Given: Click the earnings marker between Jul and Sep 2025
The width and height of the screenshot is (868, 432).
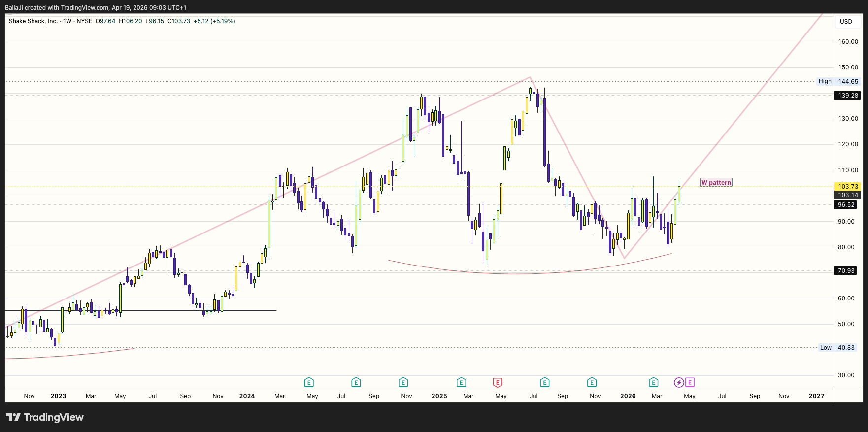Looking at the screenshot, I should click(545, 382).
